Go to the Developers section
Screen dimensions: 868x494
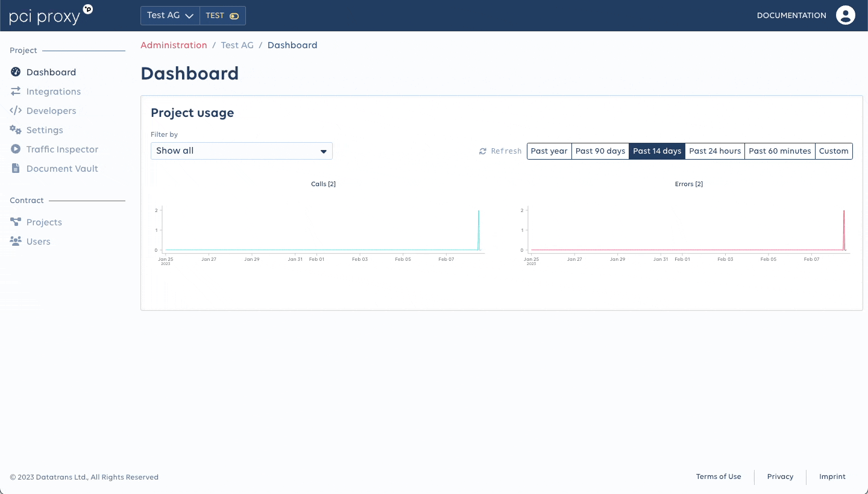coord(51,111)
